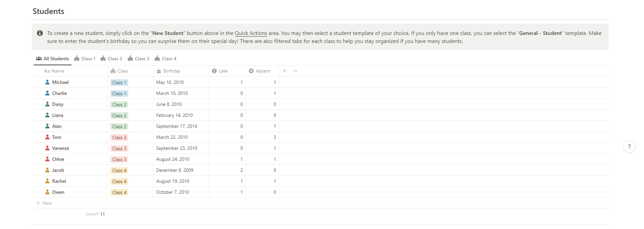Click the info icon in the instructions banner

40,33
